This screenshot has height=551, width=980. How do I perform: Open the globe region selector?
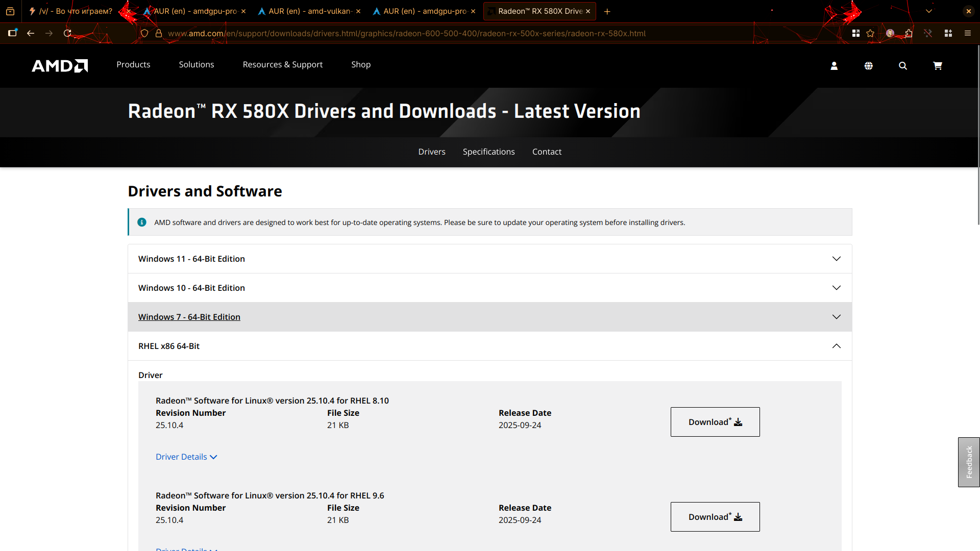tap(869, 66)
